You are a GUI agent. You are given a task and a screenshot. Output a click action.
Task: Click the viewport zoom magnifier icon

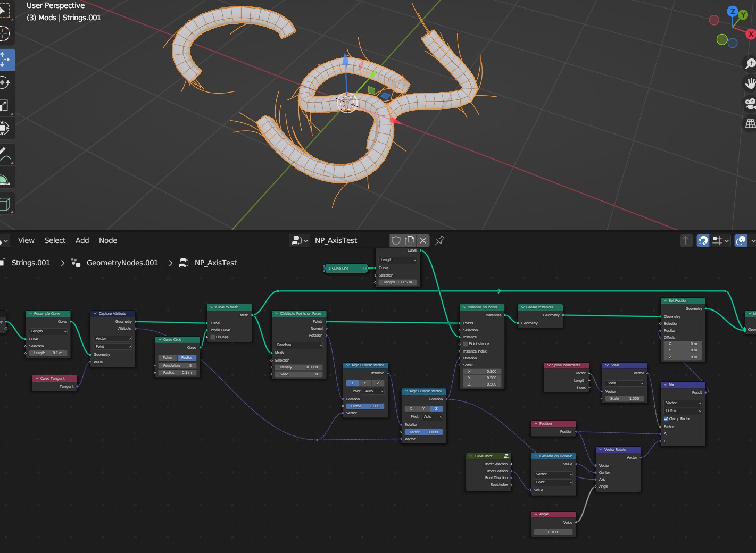(x=750, y=64)
